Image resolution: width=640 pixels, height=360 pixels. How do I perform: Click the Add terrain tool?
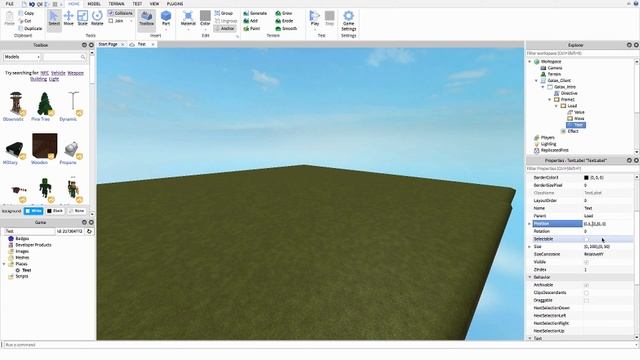[x=251, y=21]
